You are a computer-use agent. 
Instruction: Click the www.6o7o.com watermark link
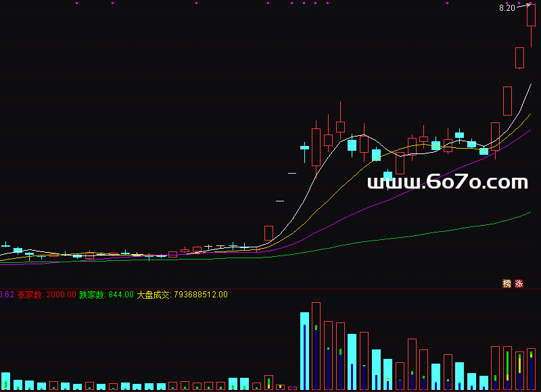[447, 182]
